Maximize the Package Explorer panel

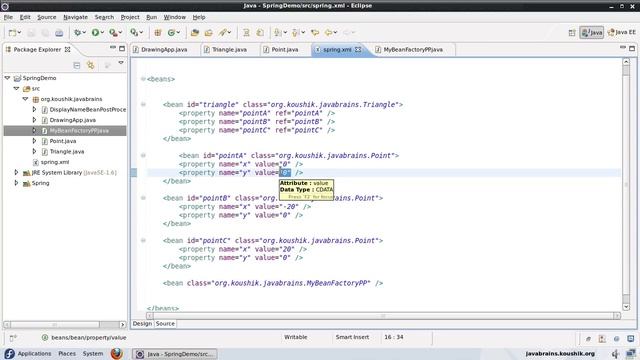122,49
